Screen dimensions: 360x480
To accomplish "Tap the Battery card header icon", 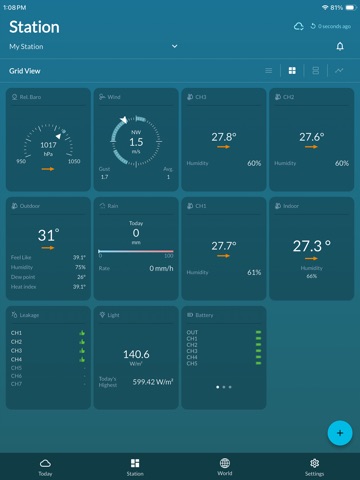I will click(x=190, y=315).
